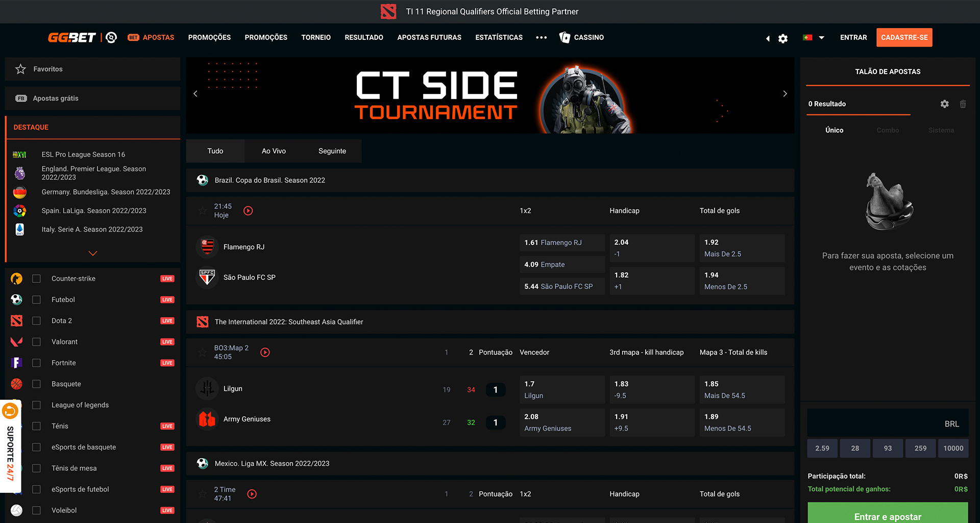
Task: Open the Liga MX match stream icon
Action: point(252,494)
